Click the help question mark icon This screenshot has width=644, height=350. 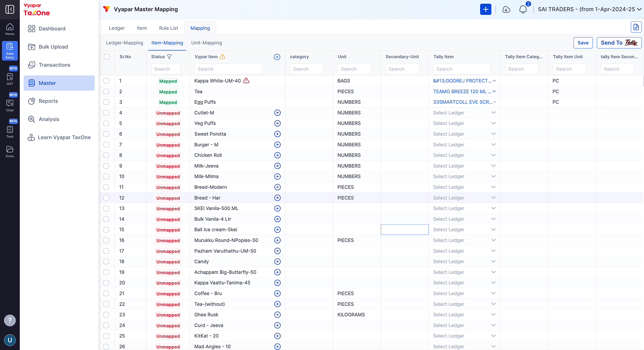(10, 320)
